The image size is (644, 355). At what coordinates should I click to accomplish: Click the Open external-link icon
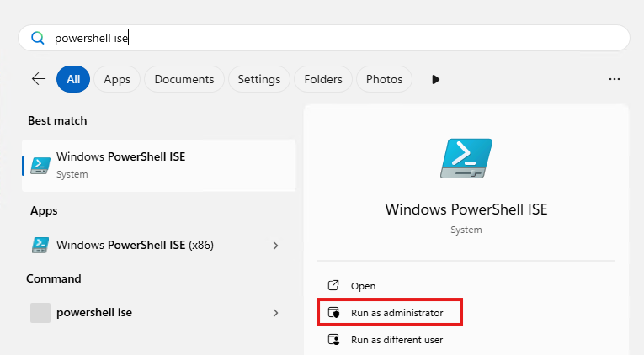(333, 286)
